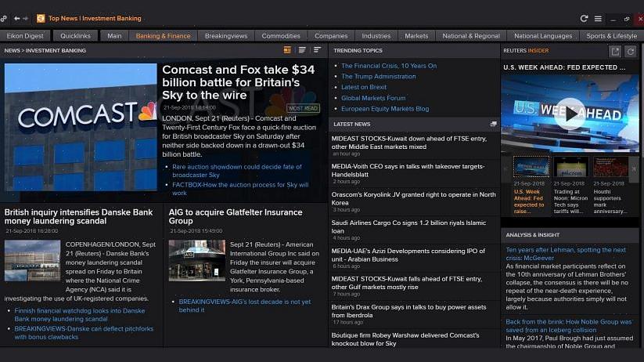This screenshot has width=644, height=362.
Task: Pop out the Latest News panel
Action: pos(493,124)
